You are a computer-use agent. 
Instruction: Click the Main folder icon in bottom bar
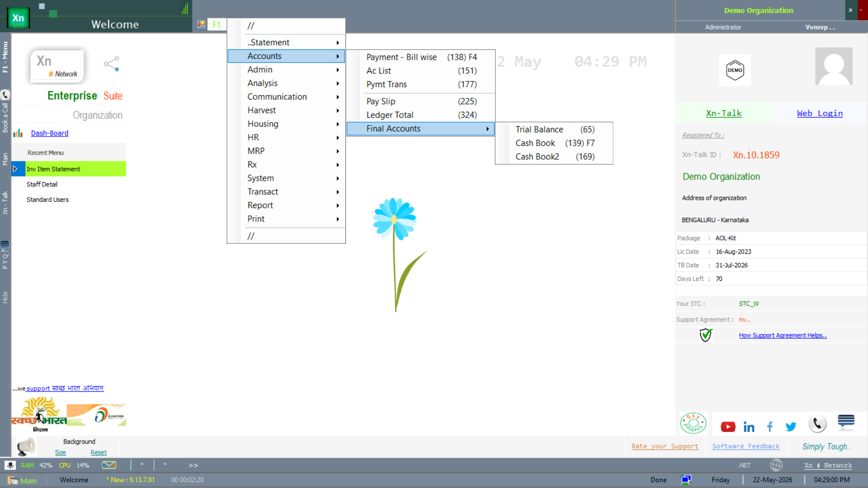pos(13,480)
